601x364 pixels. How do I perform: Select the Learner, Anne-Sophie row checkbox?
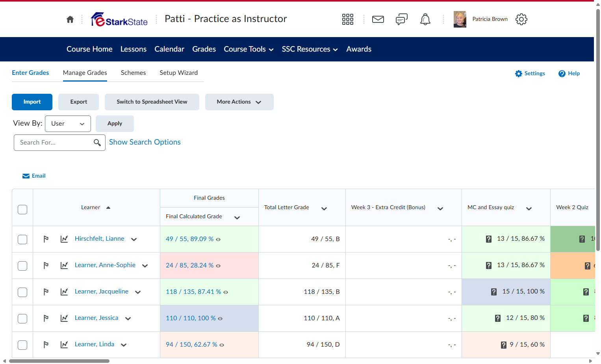pyautogui.click(x=22, y=266)
